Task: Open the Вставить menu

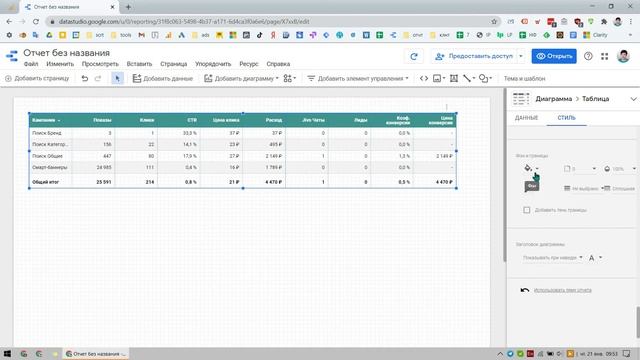Action: click(x=139, y=64)
